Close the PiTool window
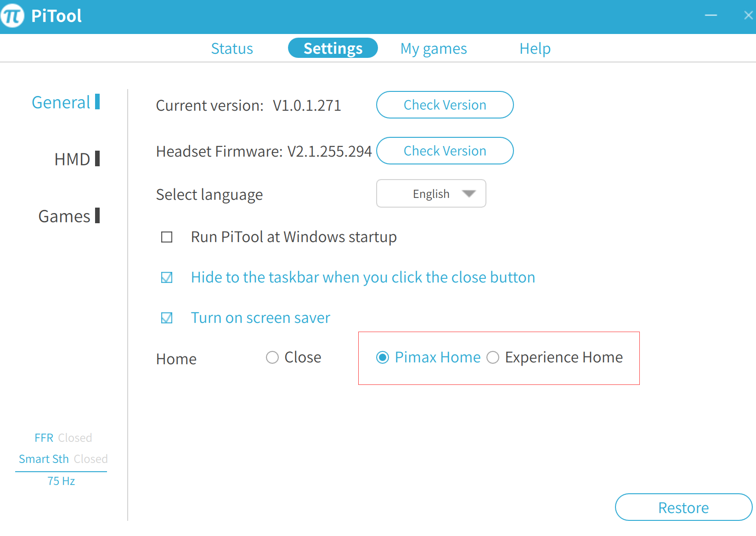This screenshot has height=536, width=756. pos(748,16)
